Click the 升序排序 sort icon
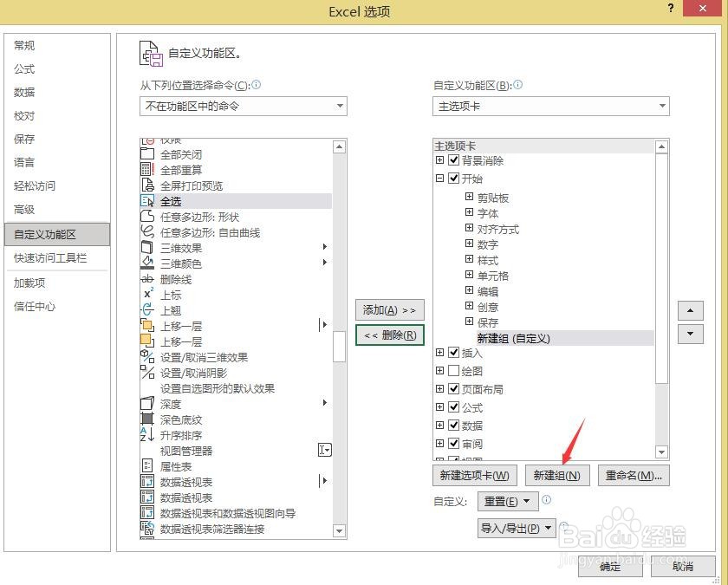728x585 pixels. point(147,434)
